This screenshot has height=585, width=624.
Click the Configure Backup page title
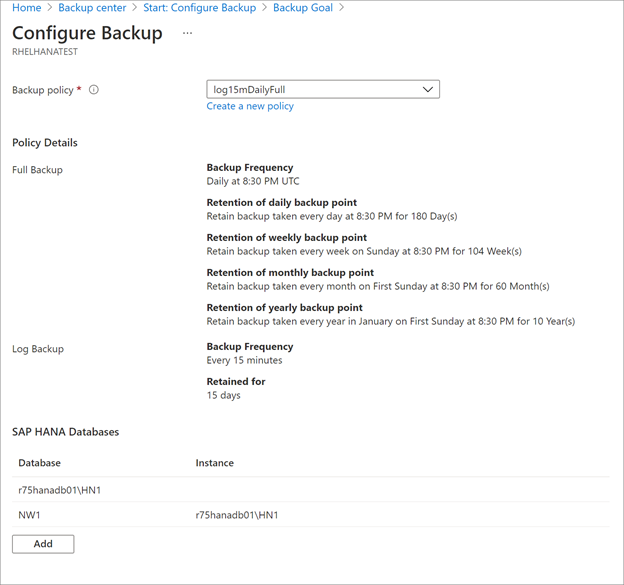pyautogui.click(x=87, y=33)
